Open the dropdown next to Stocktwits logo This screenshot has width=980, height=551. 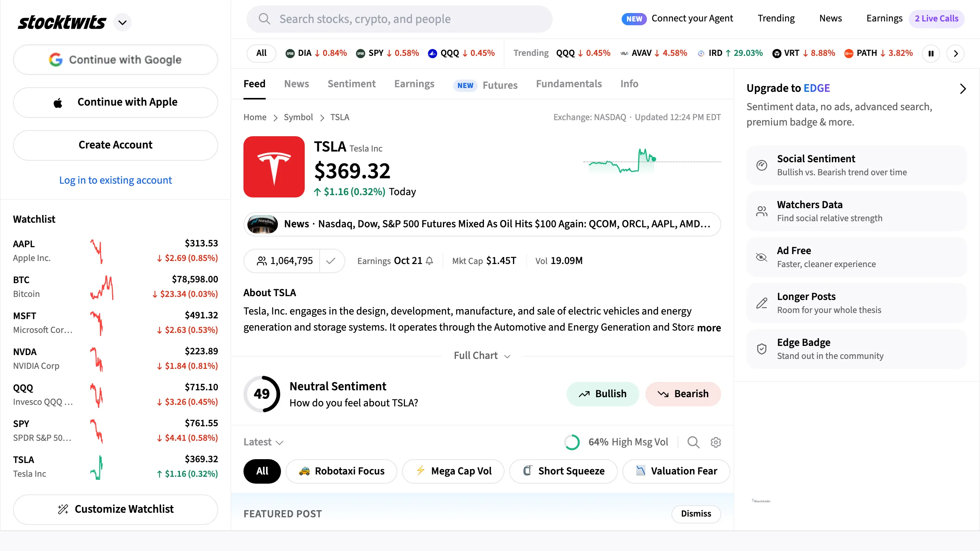coord(122,22)
